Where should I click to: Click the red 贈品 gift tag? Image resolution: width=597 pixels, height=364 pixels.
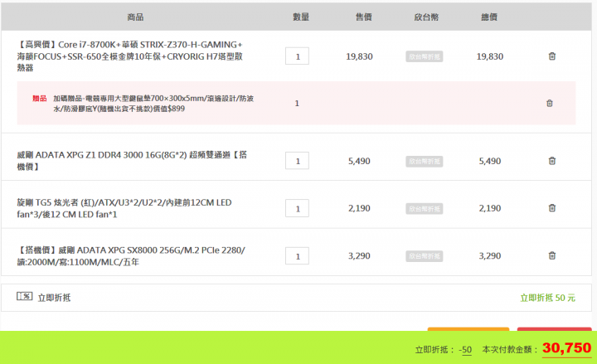click(40, 98)
